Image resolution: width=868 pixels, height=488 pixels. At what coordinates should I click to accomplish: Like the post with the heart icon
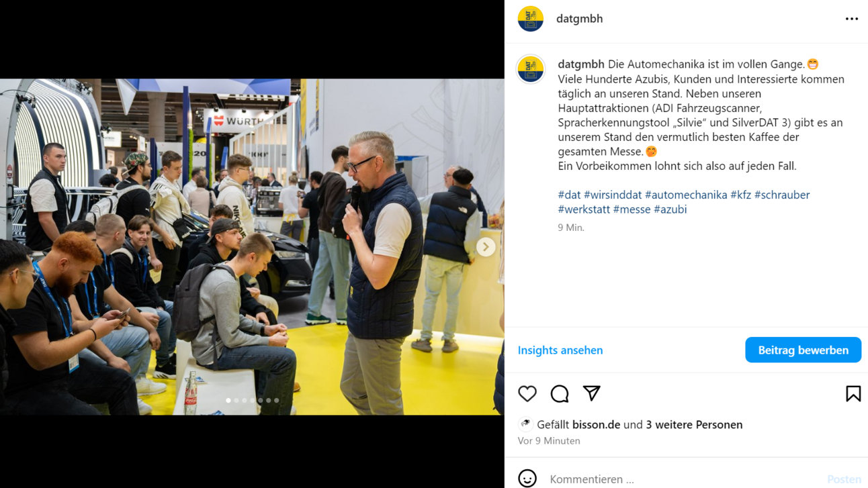point(527,393)
